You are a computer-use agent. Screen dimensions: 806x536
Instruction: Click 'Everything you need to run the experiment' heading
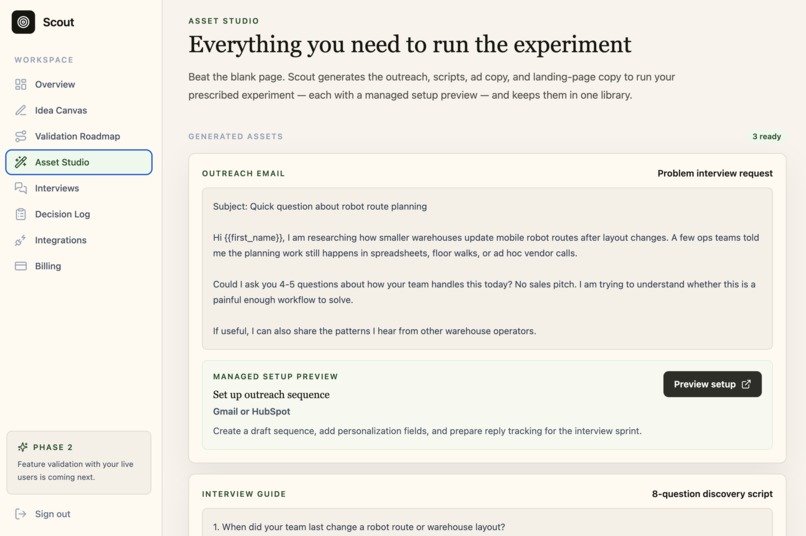[410, 44]
